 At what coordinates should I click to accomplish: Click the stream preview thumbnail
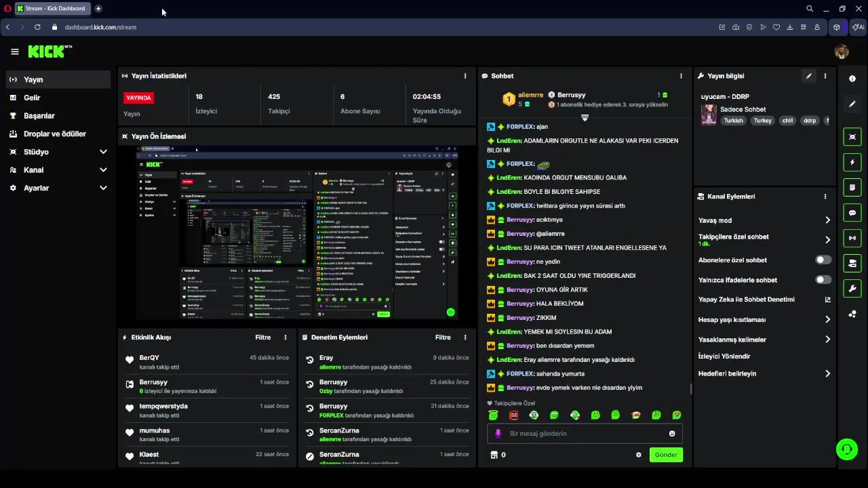pos(297,232)
